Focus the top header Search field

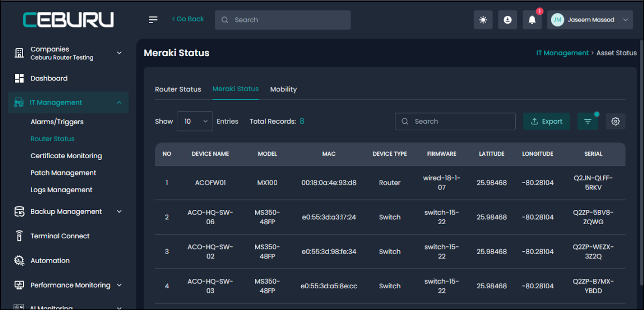283,20
